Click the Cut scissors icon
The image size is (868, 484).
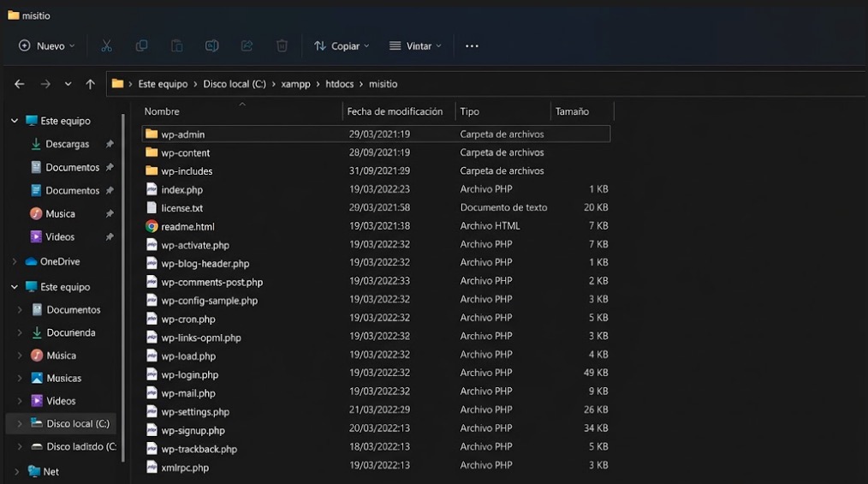[x=106, y=46]
